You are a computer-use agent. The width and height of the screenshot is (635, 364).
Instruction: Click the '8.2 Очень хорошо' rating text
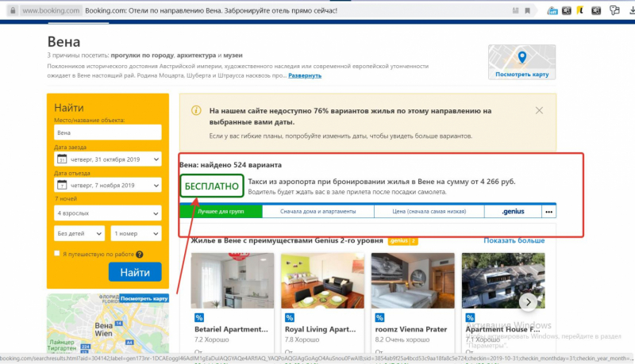coord(402,339)
